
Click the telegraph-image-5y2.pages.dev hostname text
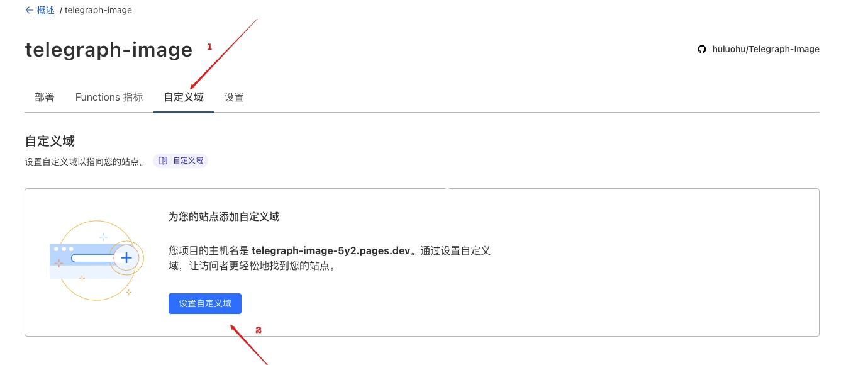pos(331,250)
